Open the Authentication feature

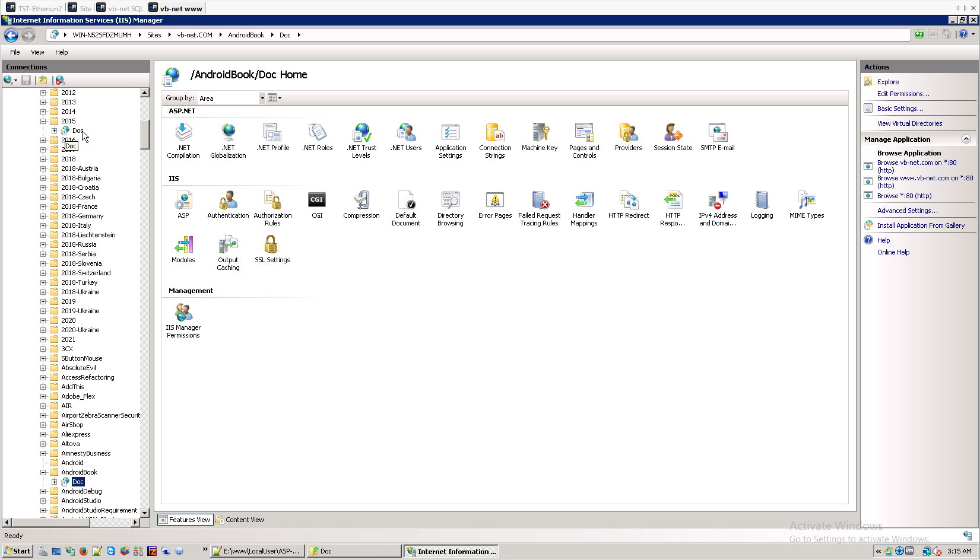[228, 205]
